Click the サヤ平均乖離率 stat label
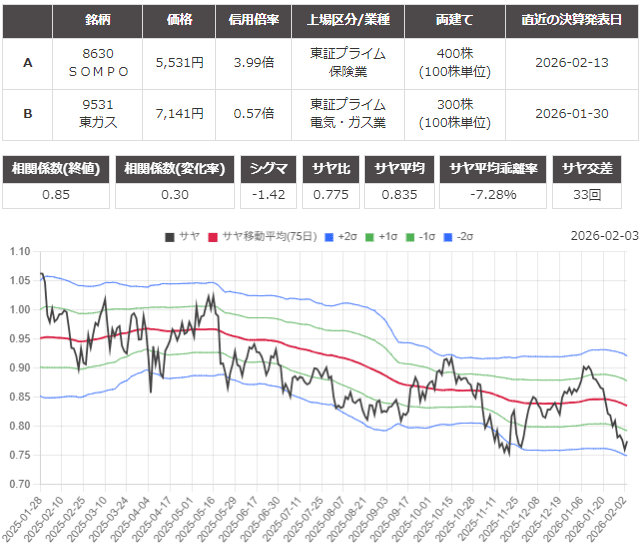 click(x=493, y=169)
